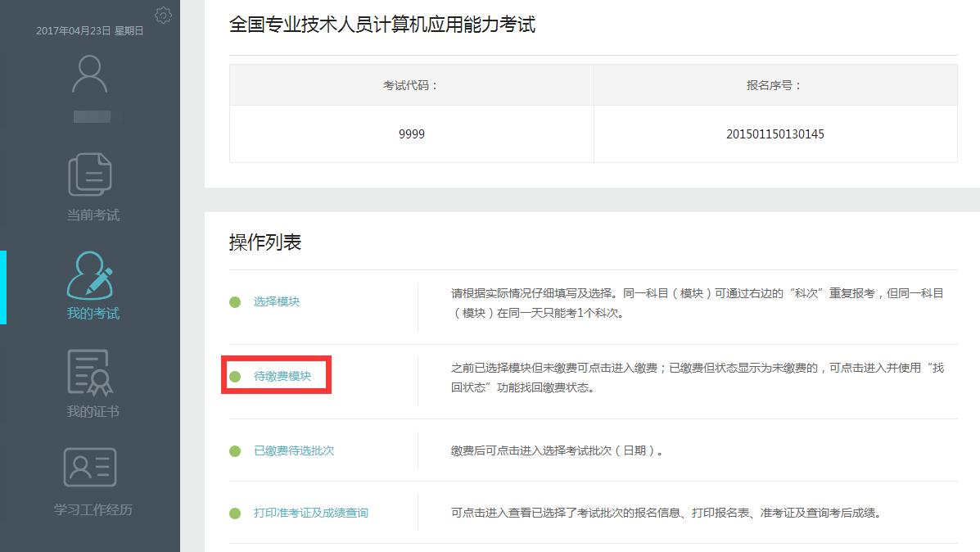Open 当前考试 document icon
The image size is (980, 552).
(x=90, y=174)
